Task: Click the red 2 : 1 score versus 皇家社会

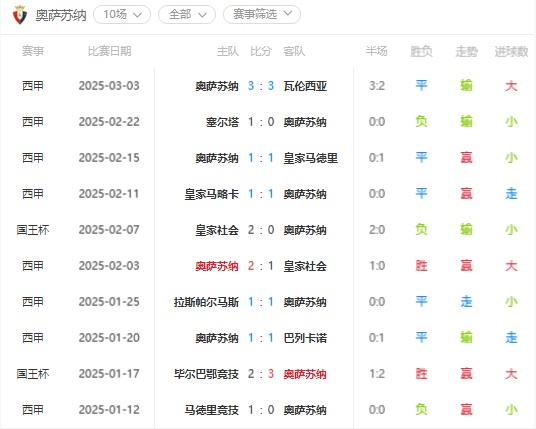Action: 261,266
